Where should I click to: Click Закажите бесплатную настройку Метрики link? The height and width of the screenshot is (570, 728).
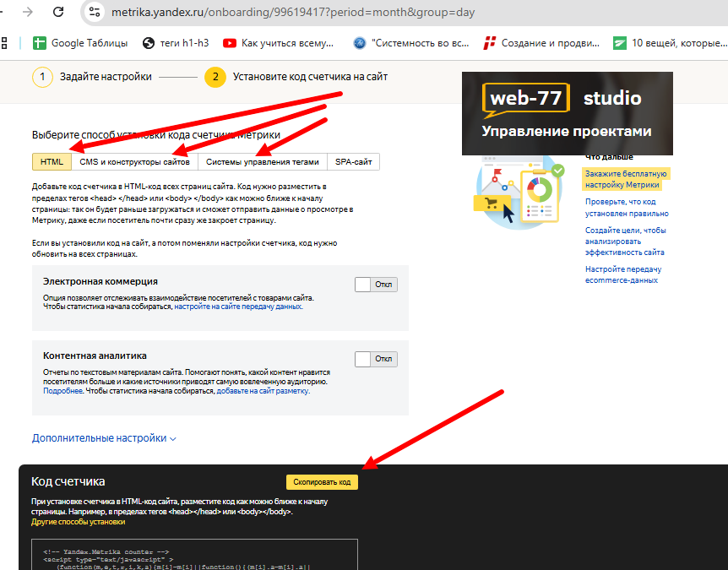pyautogui.click(x=626, y=179)
